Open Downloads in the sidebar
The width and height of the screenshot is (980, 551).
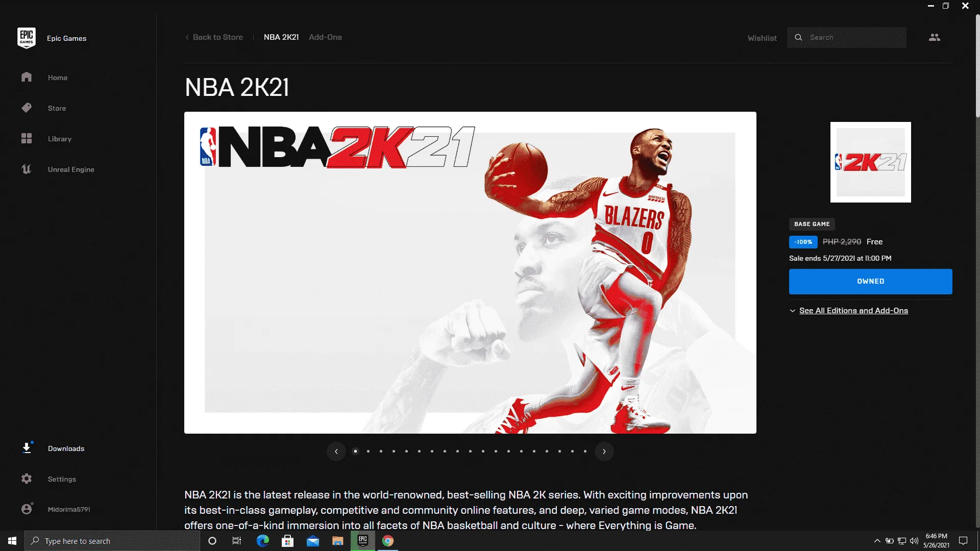pyautogui.click(x=66, y=448)
